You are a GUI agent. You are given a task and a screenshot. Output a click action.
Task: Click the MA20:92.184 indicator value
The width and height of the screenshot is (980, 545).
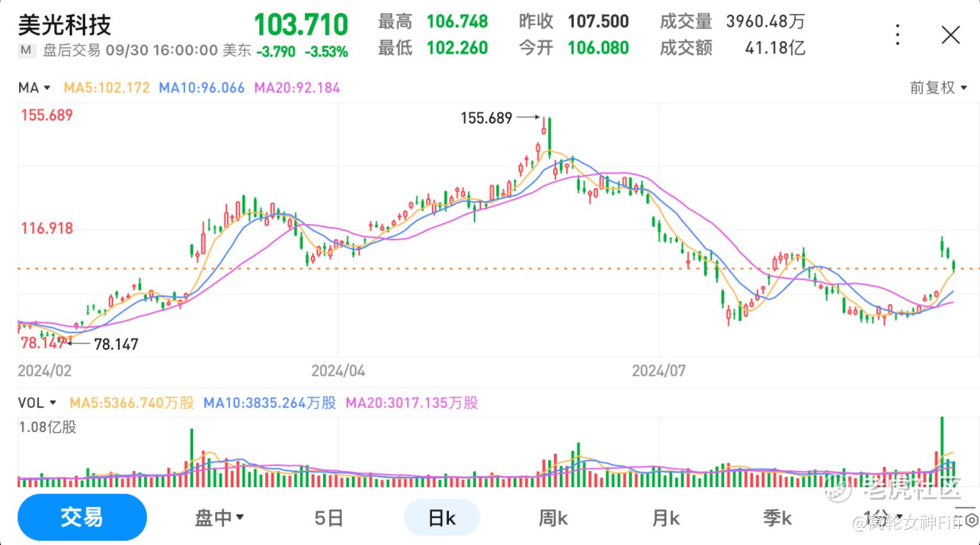coord(297,88)
